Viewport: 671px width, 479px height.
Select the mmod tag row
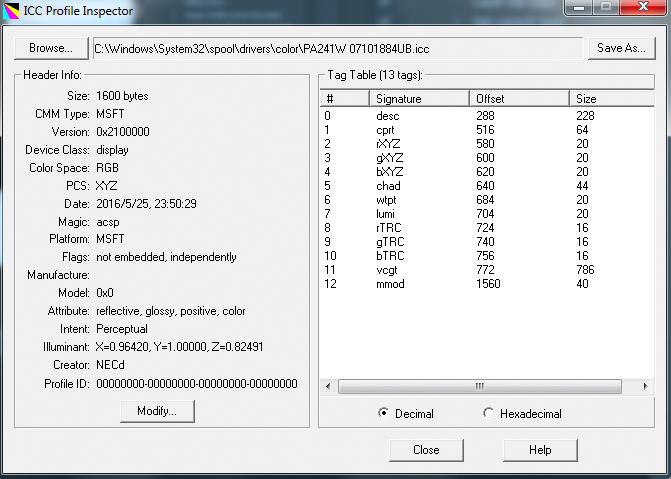pyautogui.click(x=487, y=284)
